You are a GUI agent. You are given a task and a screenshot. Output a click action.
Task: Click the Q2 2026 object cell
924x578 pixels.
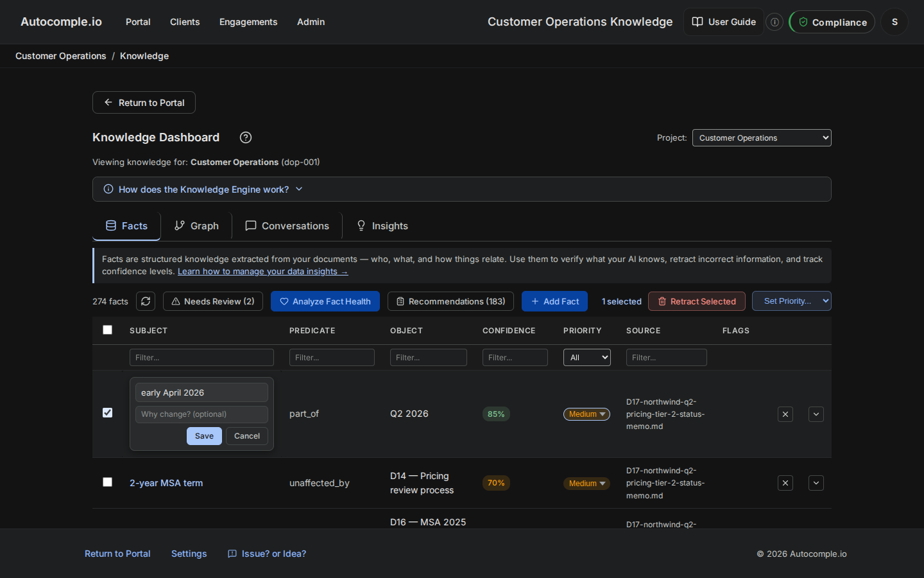click(409, 414)
